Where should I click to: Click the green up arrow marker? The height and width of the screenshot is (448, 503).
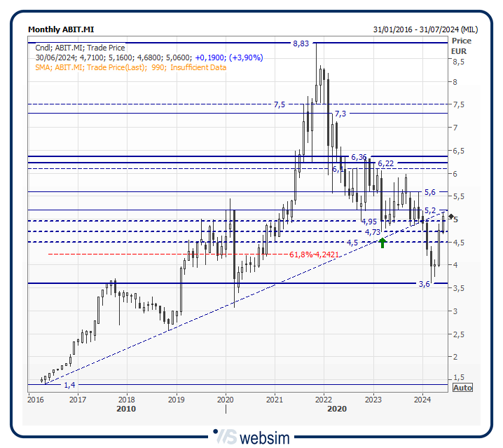[x=383, y=242]
